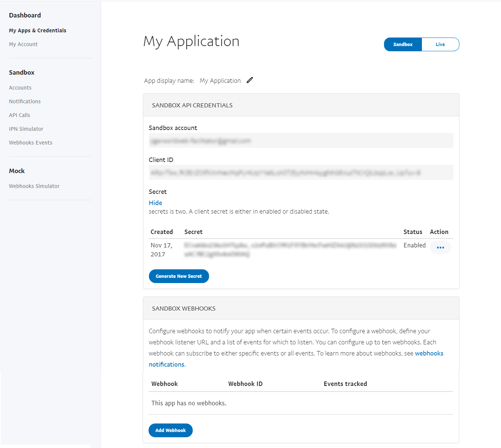The width and height of the screenshot is (501, 448).
Task: Open the Webhooks Simulator under Mock
Action: 34,186
